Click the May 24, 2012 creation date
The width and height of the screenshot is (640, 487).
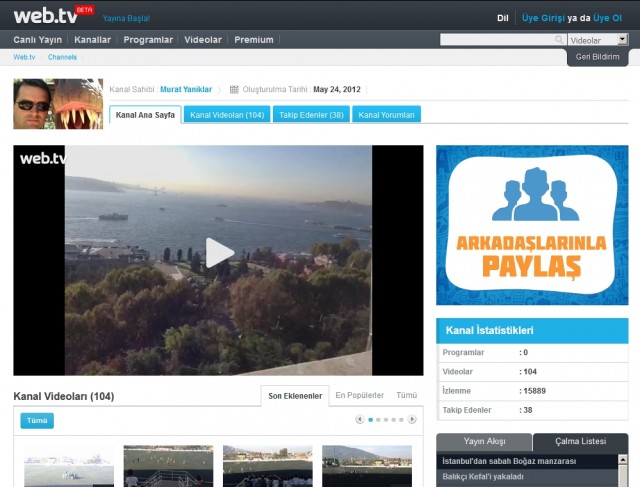[337, 89]
